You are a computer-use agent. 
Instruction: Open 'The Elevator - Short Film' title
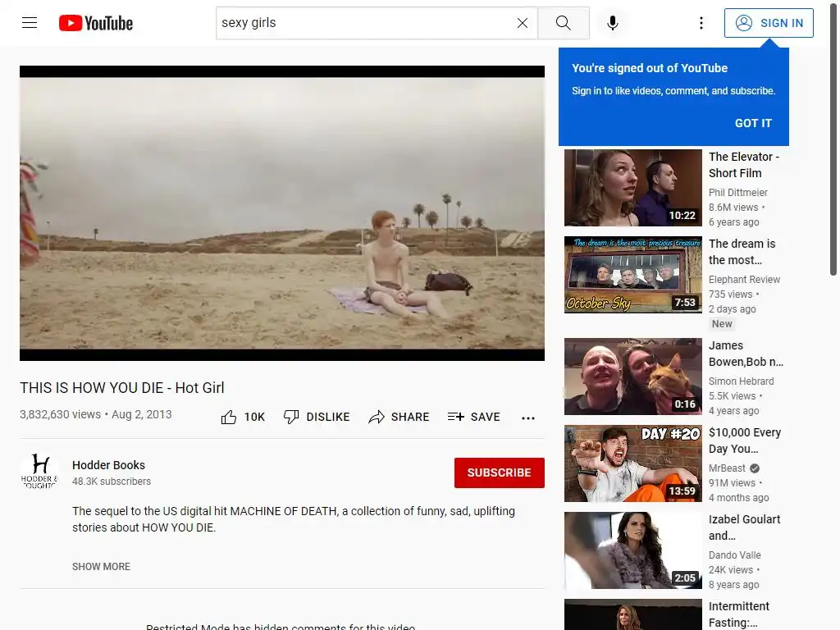tap(743, 165)
